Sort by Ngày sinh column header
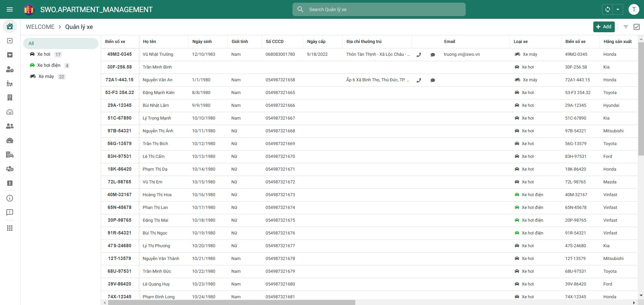The image size is (644, 305). tap(202, 42)
